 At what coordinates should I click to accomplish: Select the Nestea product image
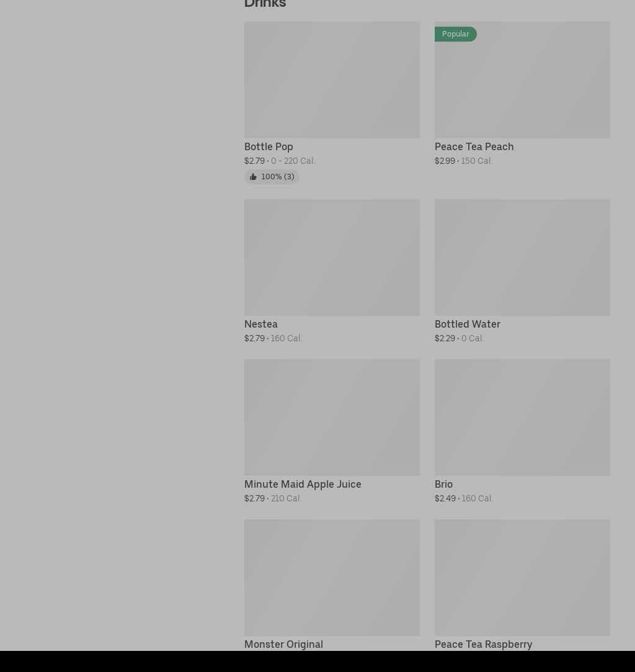coord(332,257)
